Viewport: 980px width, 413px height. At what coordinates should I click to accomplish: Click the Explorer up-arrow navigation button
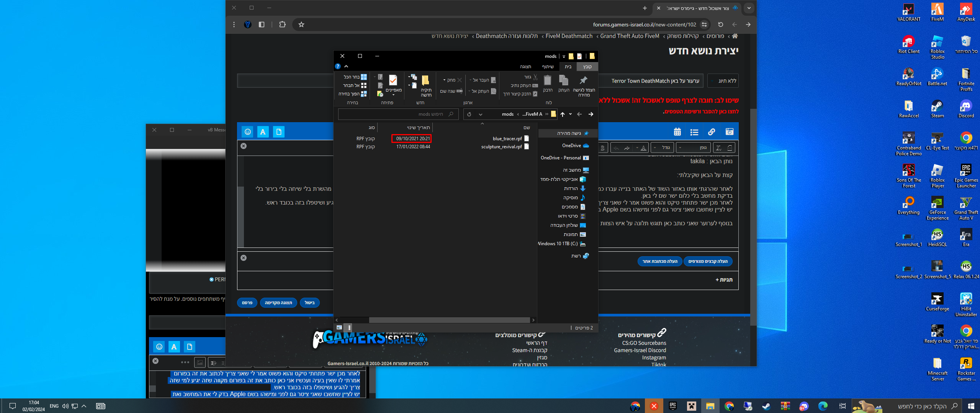563,114
